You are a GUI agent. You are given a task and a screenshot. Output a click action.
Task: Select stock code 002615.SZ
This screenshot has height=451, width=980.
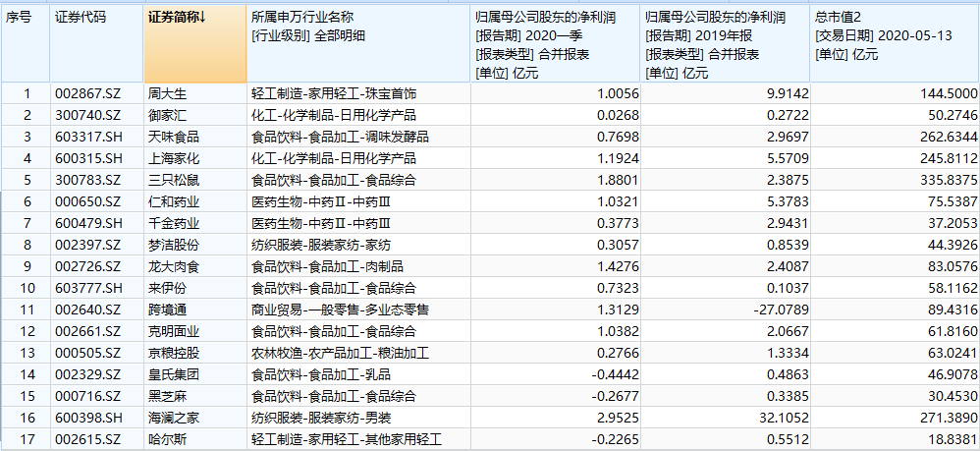96,439
